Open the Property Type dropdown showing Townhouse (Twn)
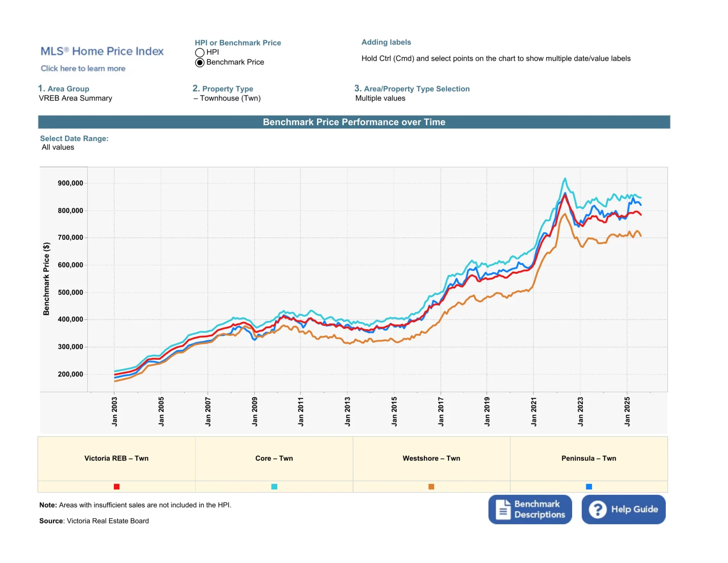 point(227,98)
